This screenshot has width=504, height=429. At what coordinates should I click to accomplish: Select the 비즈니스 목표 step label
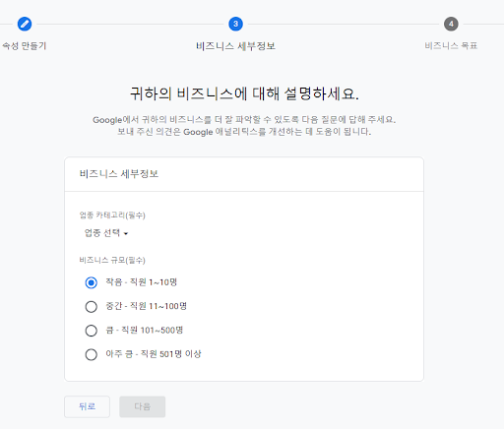pos(451,45)
